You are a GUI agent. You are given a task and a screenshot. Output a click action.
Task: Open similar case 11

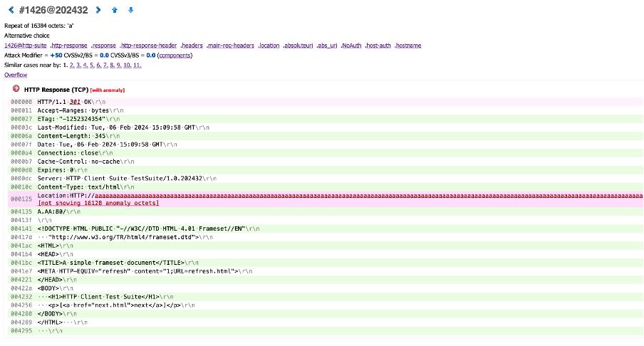(137, 65)
